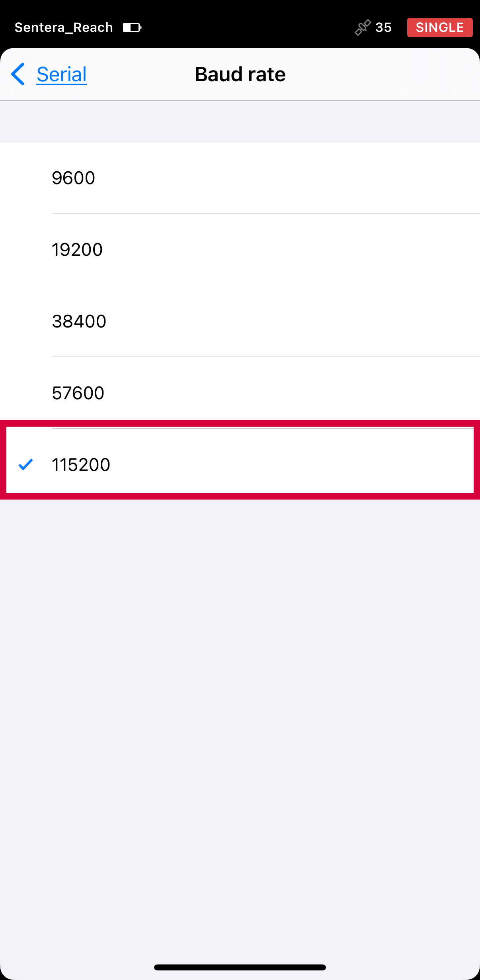Image resolution: width=480 pixels, height=980 pixels.
Task: Tap the satellite count 35
Action: [383, 27]
